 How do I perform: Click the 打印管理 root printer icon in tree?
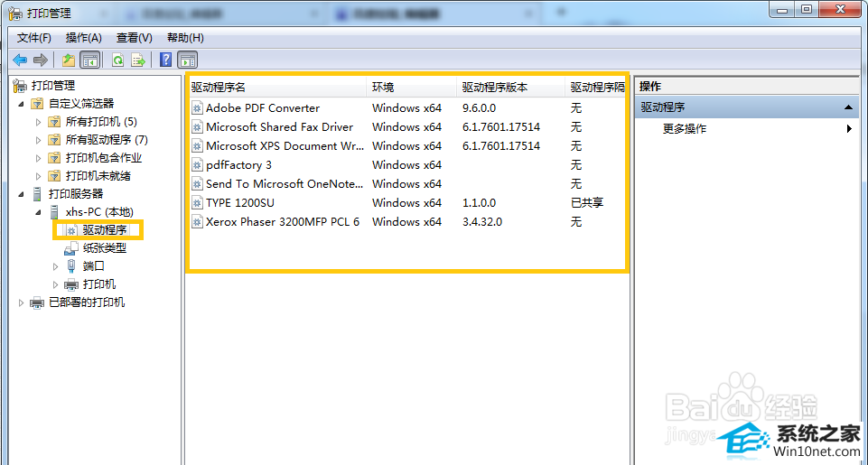[20, 85]
